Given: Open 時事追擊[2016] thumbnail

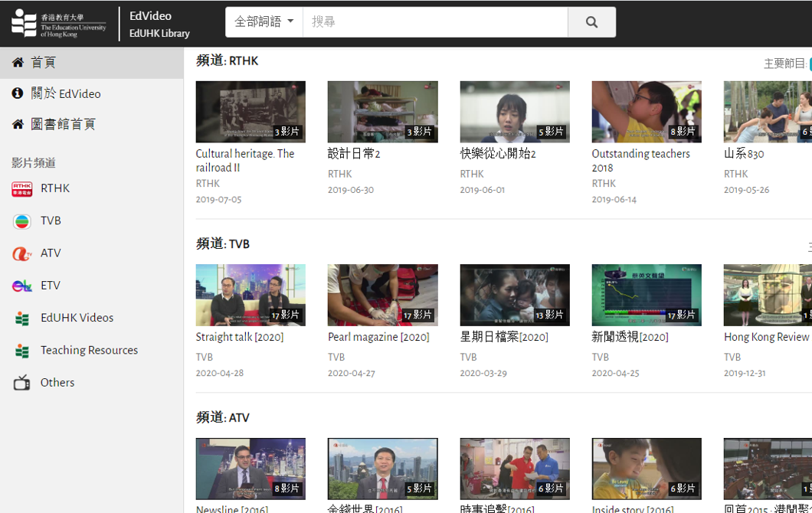Looking at the screenshot, I should coord(515,469).
